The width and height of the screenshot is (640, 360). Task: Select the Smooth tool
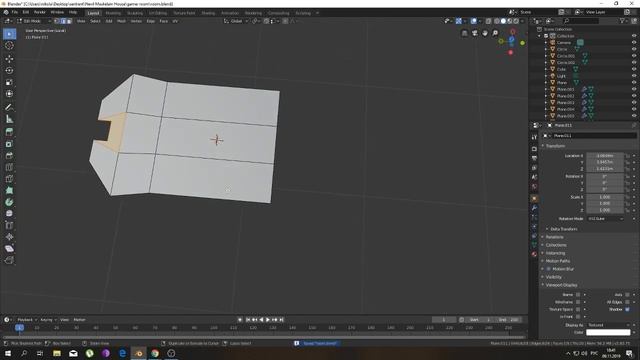[9, 213]
